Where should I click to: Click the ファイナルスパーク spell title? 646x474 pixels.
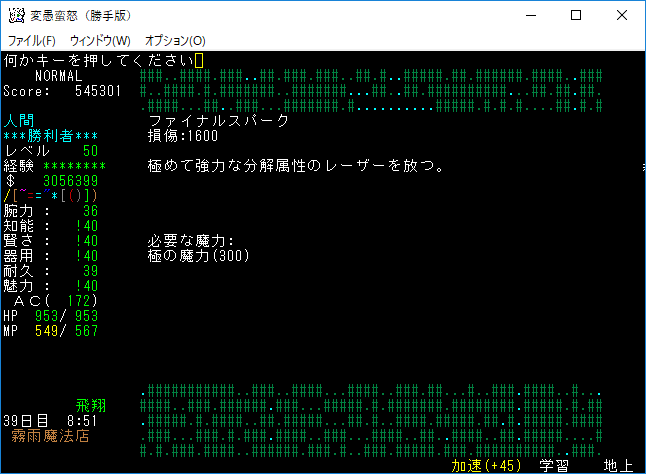coord(218,121)
